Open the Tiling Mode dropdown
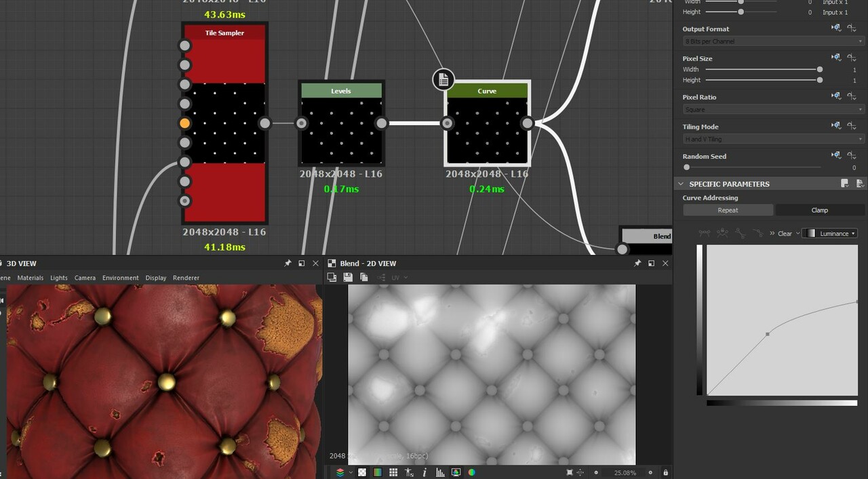Viewport: 868px width, 479px height. 774,139
